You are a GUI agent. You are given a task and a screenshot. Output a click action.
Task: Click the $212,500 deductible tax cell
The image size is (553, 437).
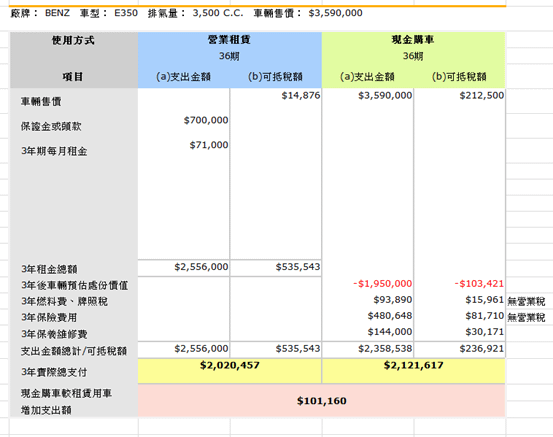460,96
